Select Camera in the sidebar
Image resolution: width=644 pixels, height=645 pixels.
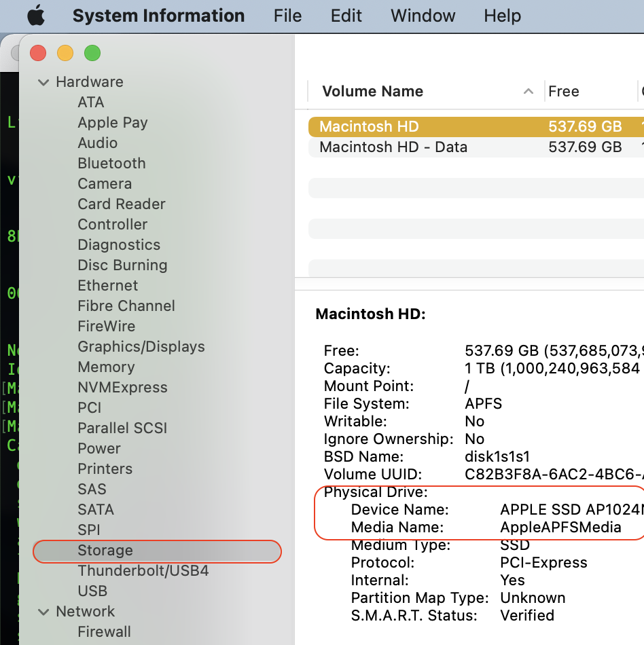pos(105,183)
